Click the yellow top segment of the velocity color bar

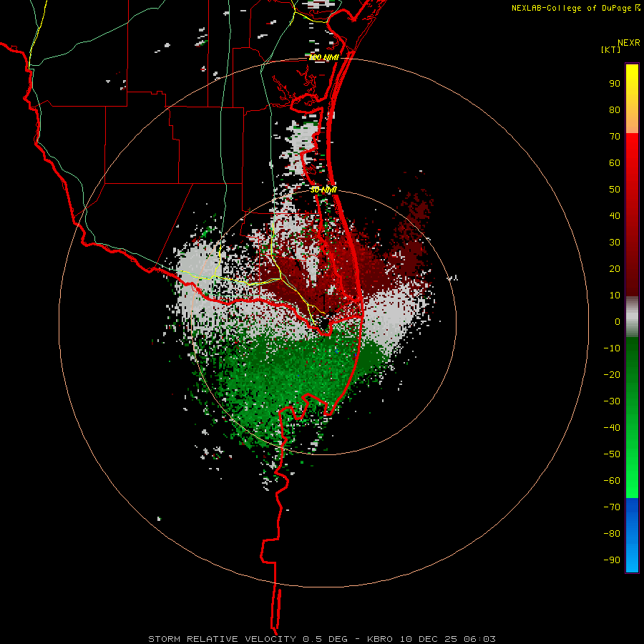[x=632, y=99]
